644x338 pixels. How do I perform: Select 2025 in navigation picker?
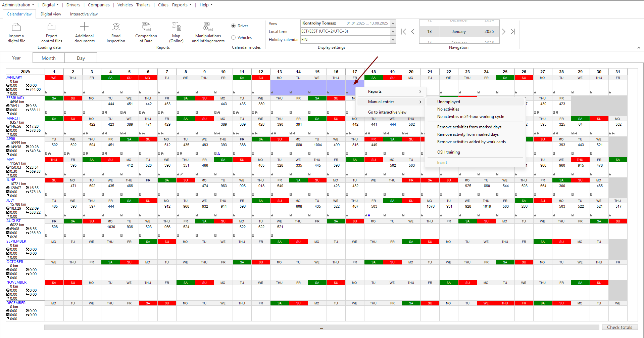pyautogui.click(x=489, y=32)
